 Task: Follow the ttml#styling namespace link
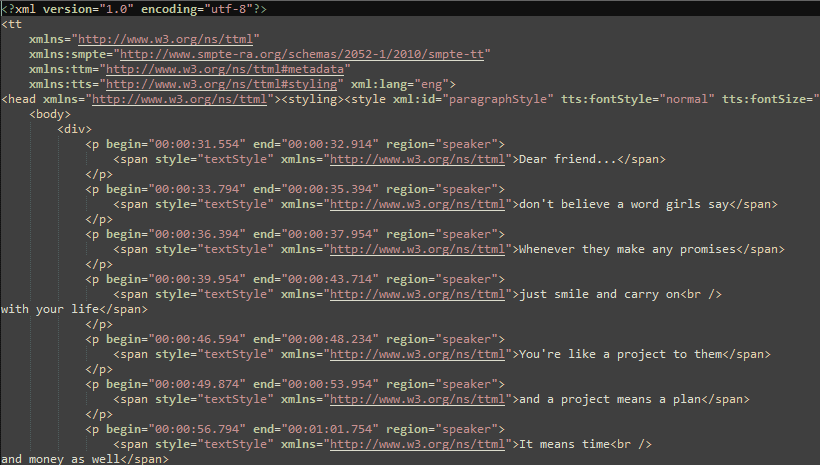(x=222, y=84)
